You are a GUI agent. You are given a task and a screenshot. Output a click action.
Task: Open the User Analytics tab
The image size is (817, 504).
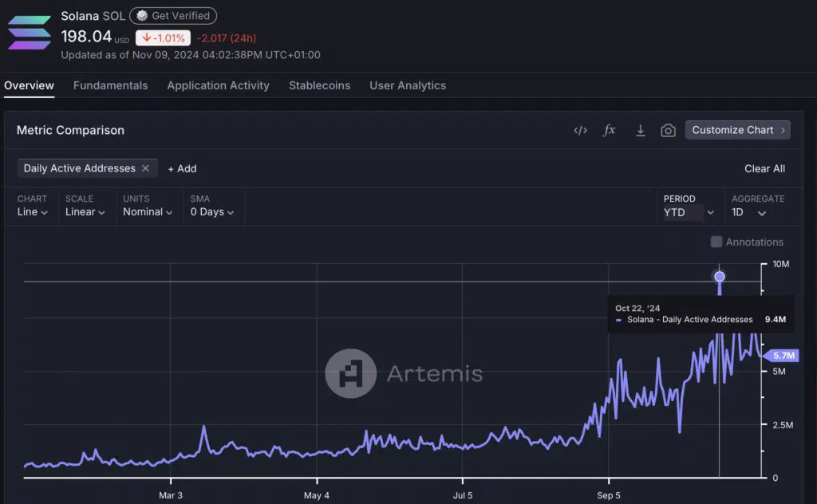408,85
